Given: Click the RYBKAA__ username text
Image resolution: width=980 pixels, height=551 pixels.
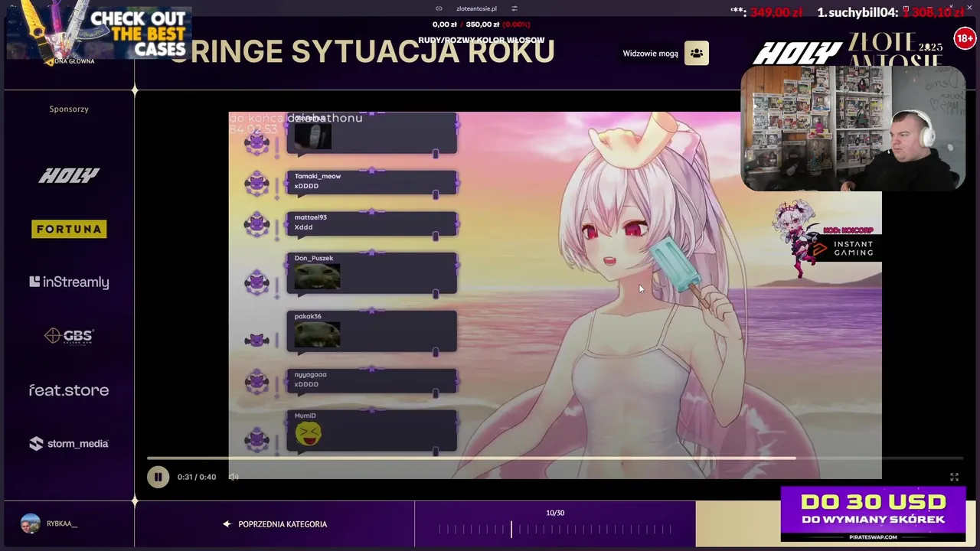Looking at the screenshot, I should point(62,523).
